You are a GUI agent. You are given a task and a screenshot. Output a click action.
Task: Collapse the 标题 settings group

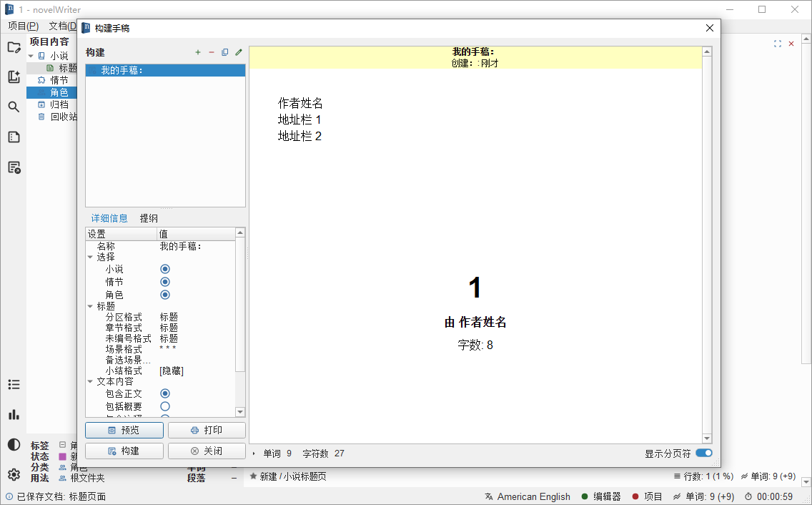coord(89,305)
